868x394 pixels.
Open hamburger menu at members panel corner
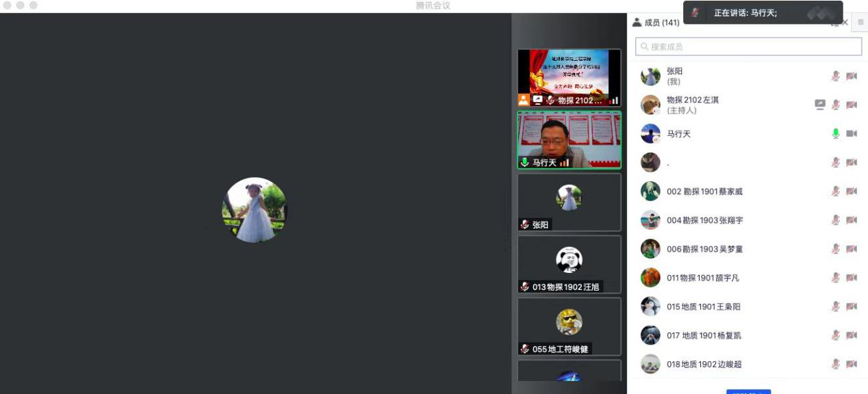[860, 23]
